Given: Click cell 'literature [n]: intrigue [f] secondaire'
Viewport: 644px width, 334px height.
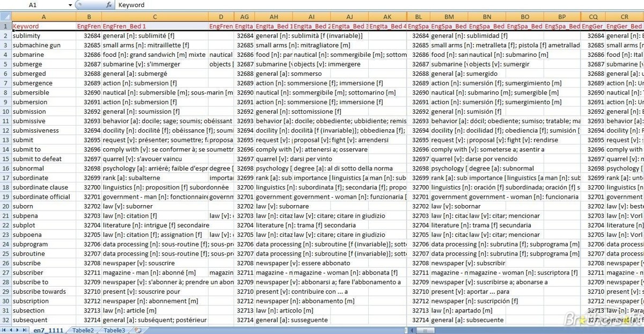Looking at the screenshot, I should click(x=155, y=225).
